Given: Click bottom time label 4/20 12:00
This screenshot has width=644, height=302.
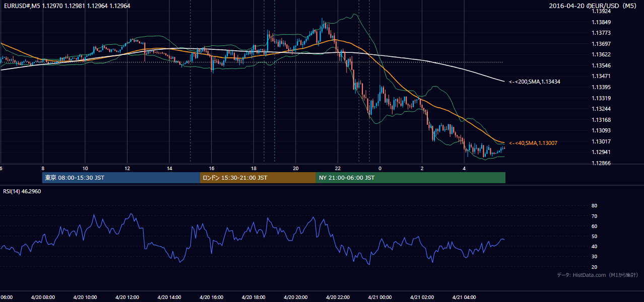Looking at the screenshot, I should point(127,297).
